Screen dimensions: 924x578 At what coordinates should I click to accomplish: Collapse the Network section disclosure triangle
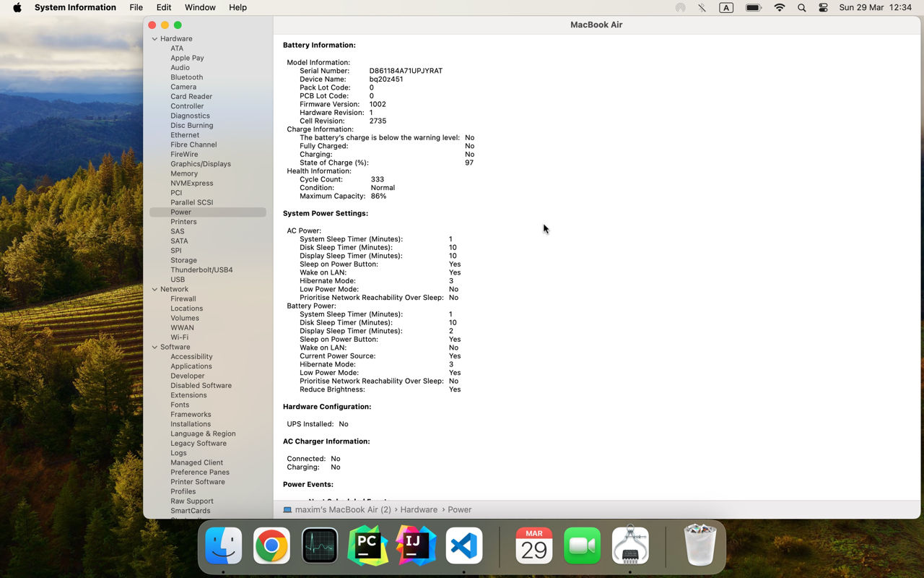(x=154, y=289)
